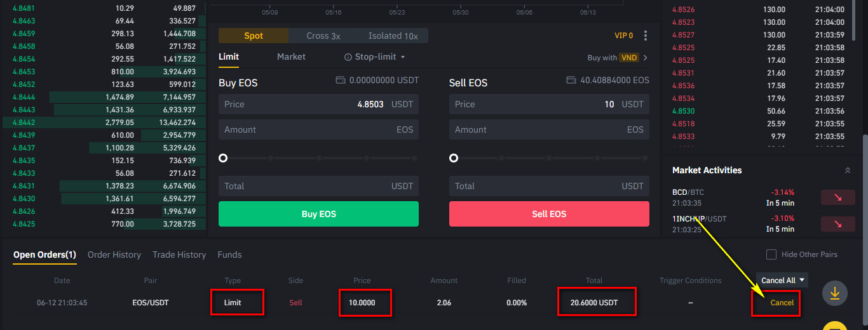Check the Hide Other Pairs checkbox
Image resolution: width=868 pixels, height=330 pixels.
[771, 254]
